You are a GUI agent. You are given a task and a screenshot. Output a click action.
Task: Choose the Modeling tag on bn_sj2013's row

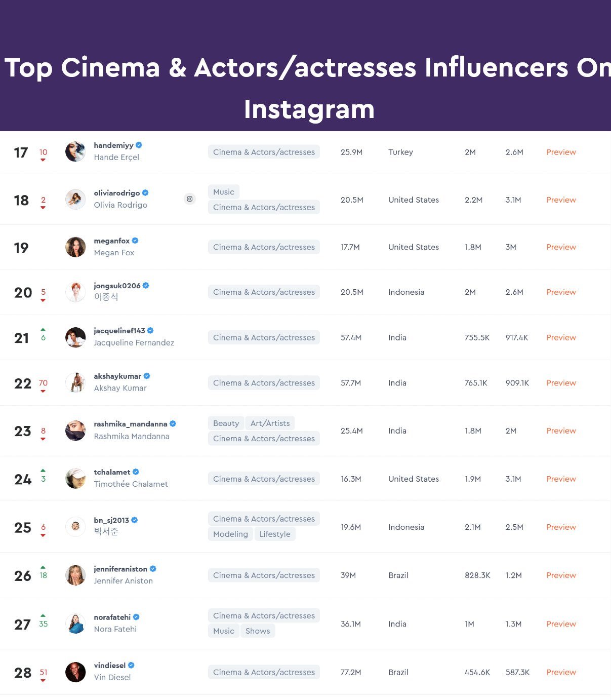230,534
